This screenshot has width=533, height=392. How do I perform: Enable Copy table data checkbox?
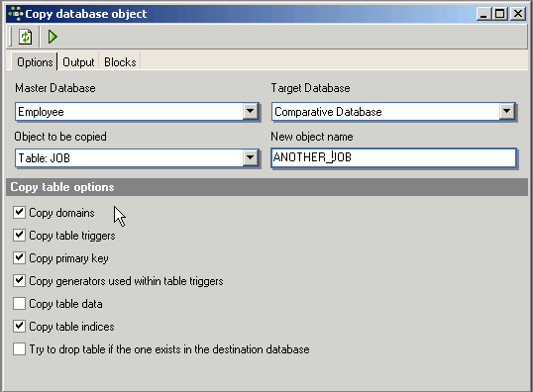click(20, 303)
